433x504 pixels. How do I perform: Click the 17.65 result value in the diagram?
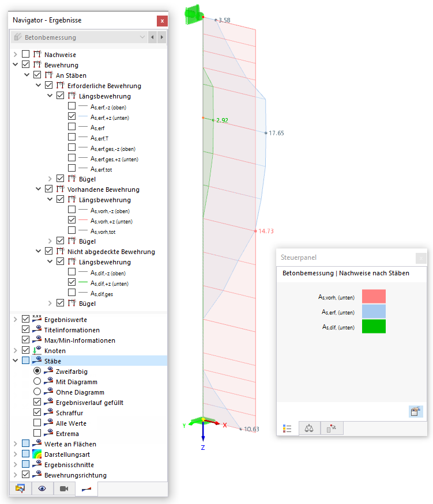click(x=276, y=133)
